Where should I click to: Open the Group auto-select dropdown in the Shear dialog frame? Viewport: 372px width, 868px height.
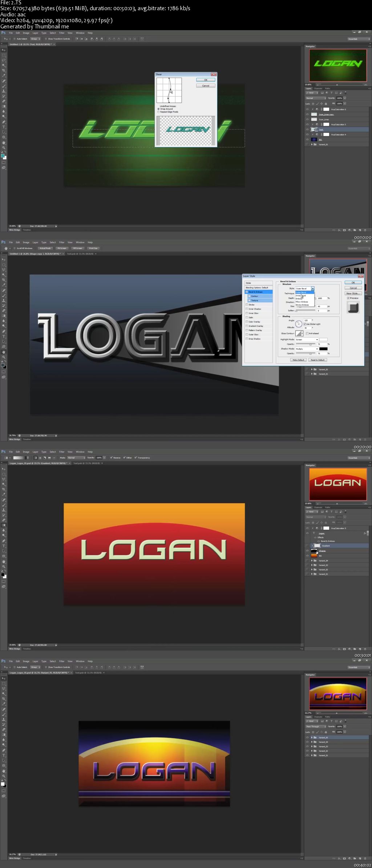[x=35, y=39]
